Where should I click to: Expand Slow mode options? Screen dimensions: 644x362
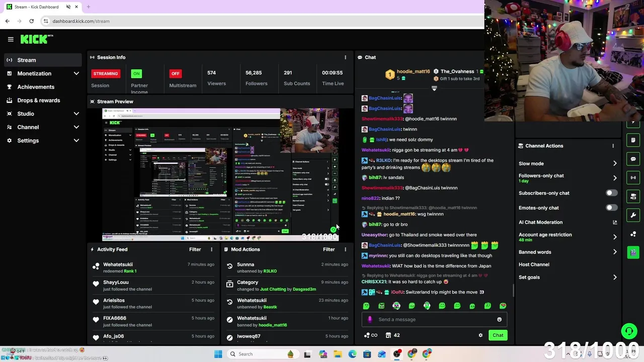[615, 163]
